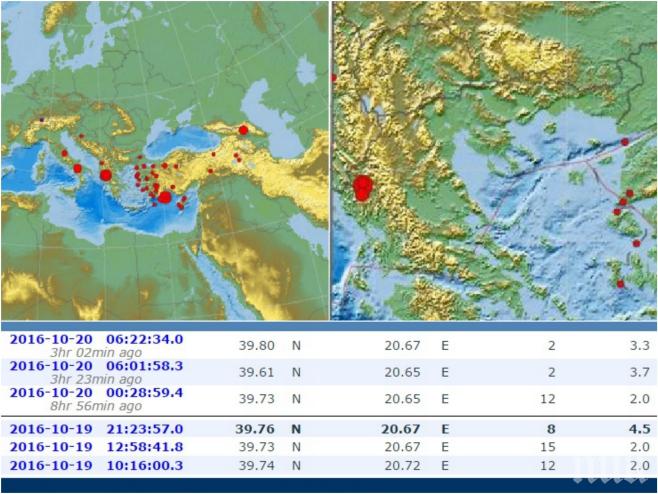658x494 pixels.
Task: Select the red marker in central Italy
Action: click(65, 153)
